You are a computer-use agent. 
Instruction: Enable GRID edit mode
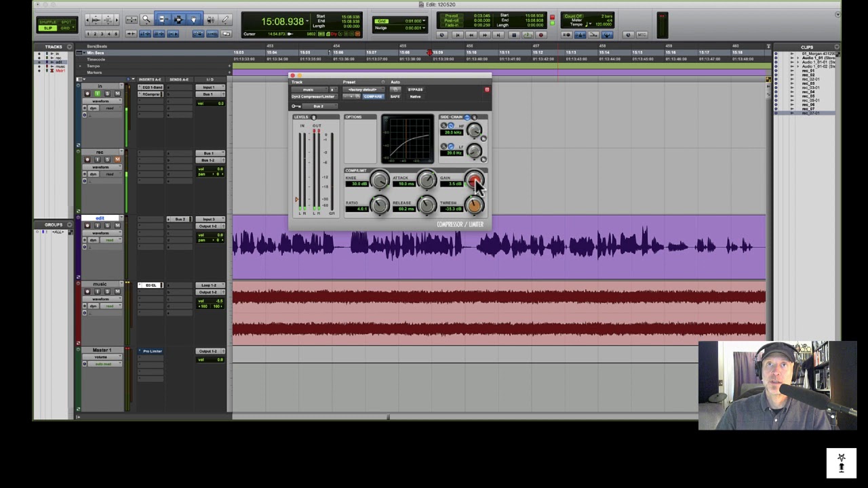point(66,28)
